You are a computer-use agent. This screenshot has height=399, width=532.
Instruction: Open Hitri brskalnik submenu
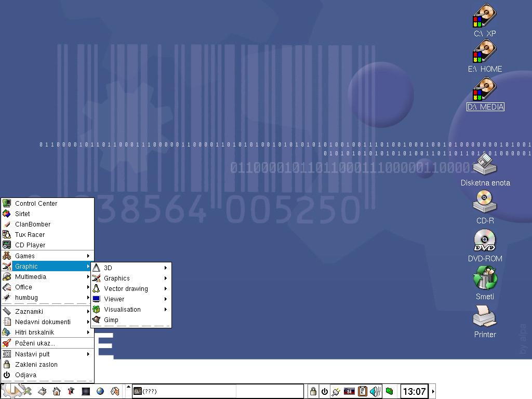tap(47, 332)
